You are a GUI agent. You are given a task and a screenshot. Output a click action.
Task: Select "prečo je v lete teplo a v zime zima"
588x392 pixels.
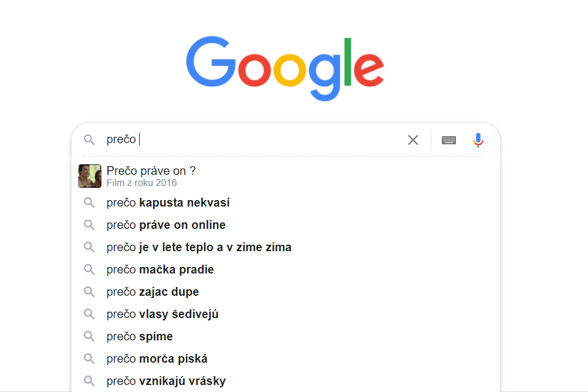[286, 247]
